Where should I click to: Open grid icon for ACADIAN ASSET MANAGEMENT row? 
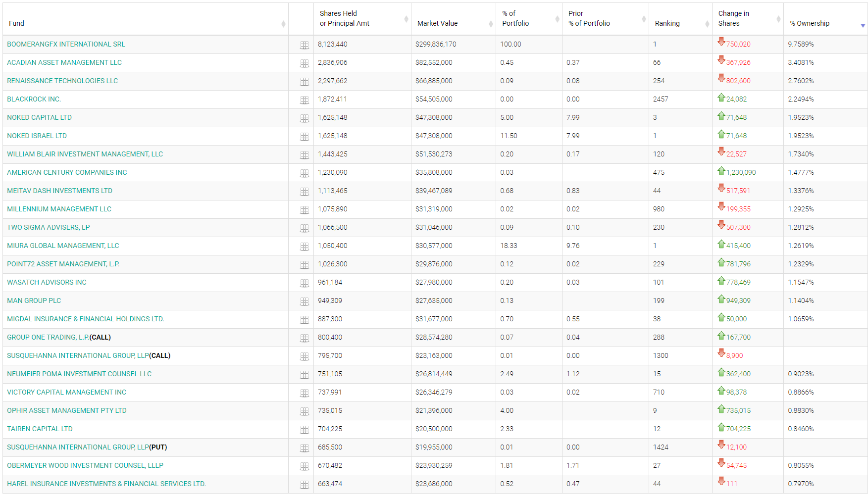305,63
